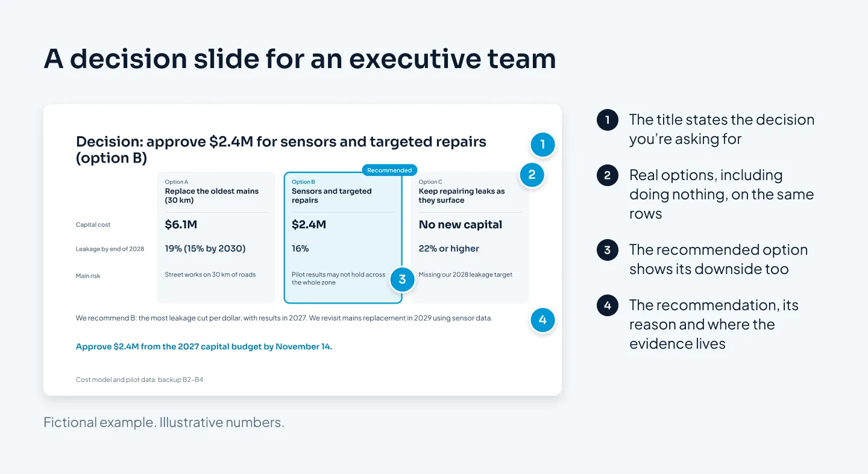The image size is (868, 474).
Task: Click the blue number 3 marker in Option B
Action: pos(402,279)
